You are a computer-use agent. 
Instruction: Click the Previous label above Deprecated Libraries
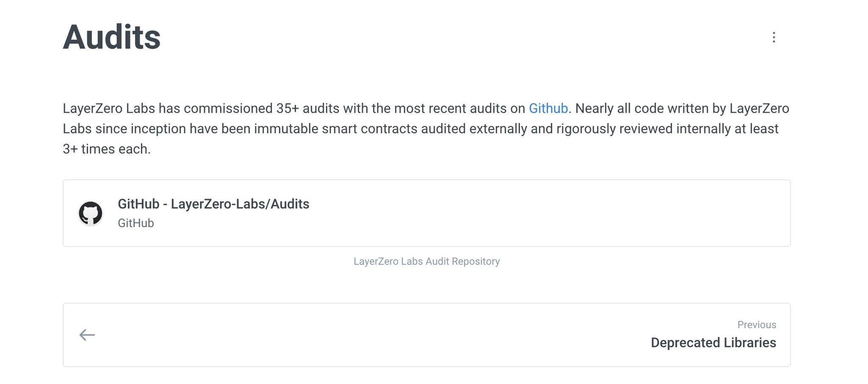pyautogui.click(x=757, y=325)
